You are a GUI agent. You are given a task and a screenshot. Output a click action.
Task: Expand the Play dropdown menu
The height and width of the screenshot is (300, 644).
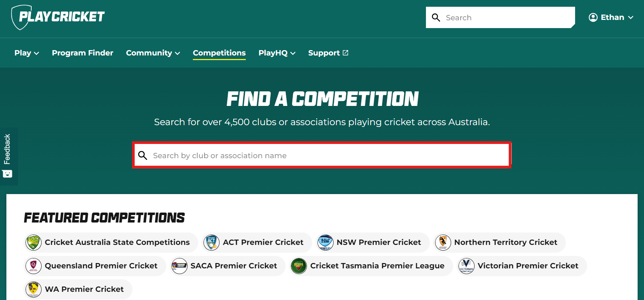coord(27,53)
